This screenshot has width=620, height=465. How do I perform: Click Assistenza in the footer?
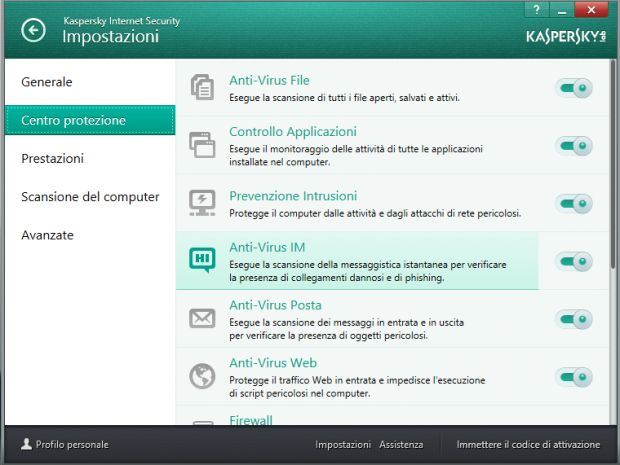401,444
